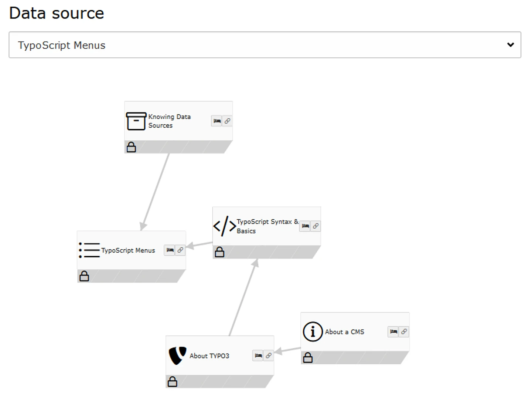Click the info circle icon on About a CMS

(x=313, y=331)
